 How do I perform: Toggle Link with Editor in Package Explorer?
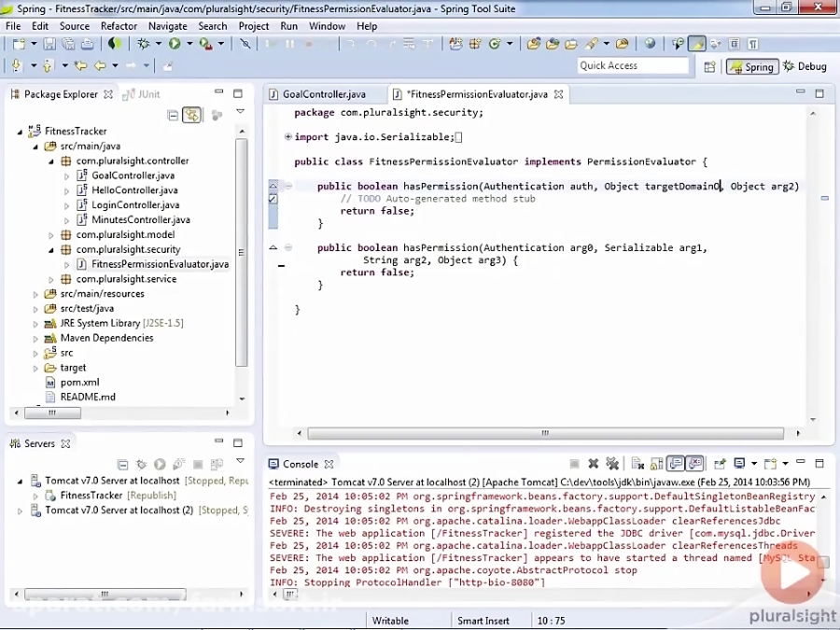191,115
